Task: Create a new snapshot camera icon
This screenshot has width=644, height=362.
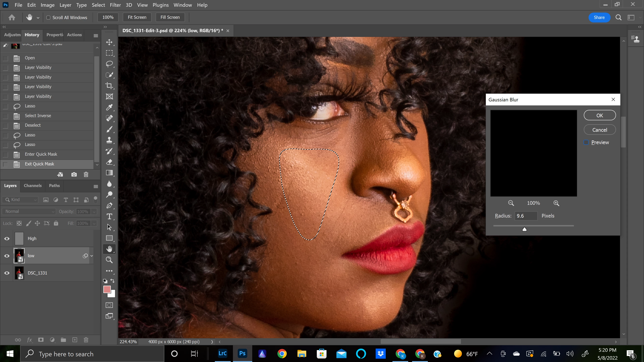Action: pos(74,174)
